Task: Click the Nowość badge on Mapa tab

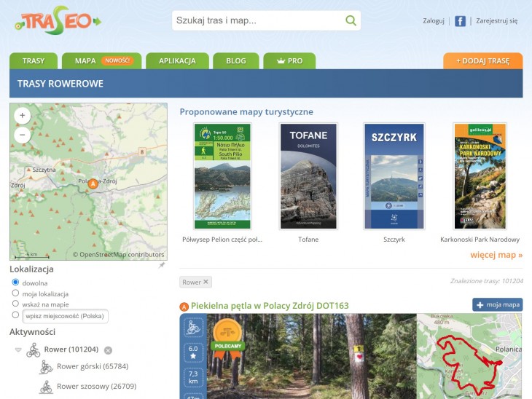Action: point(117,60)
